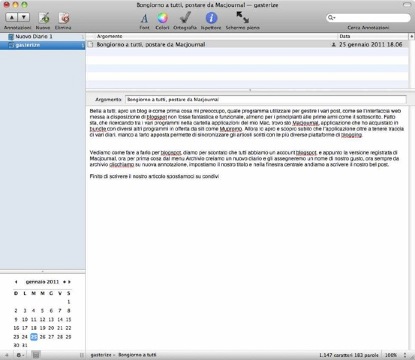415x360 pixels.
Task: Place cursor after 'spostiamoci su condivi'
Action: click(219, 176)
